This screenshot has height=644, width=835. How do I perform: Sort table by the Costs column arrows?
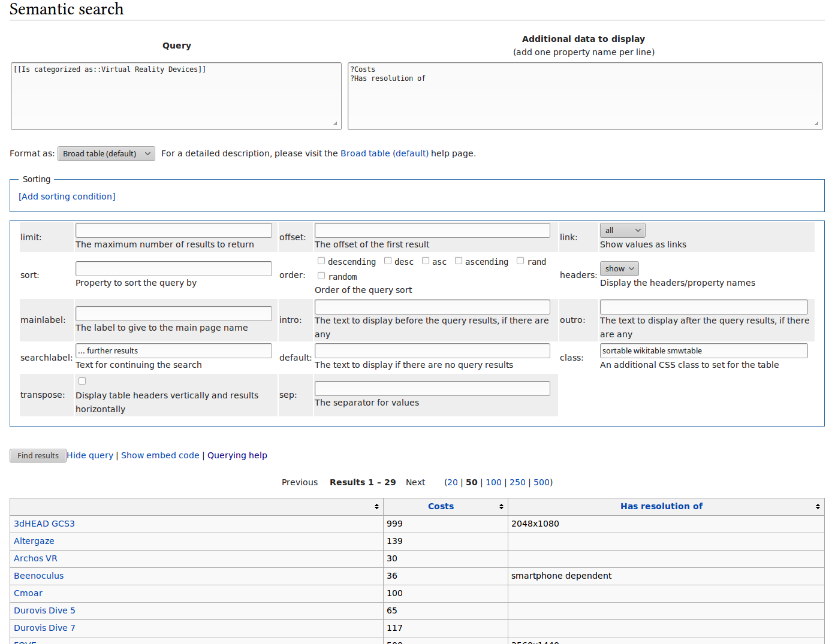[x=501, y=507]
